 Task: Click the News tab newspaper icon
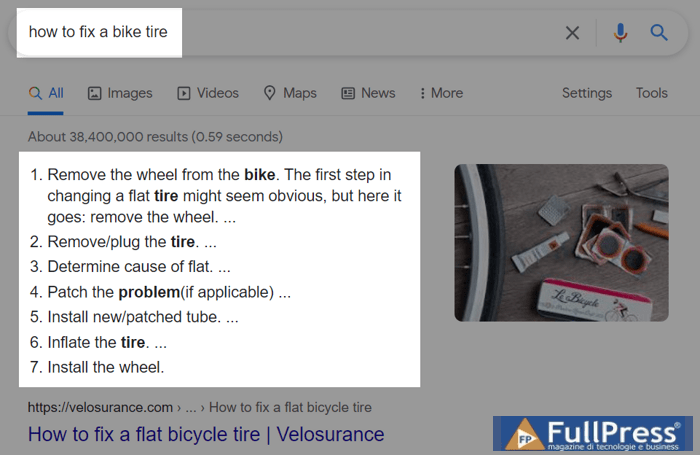(x=348, y=93)
